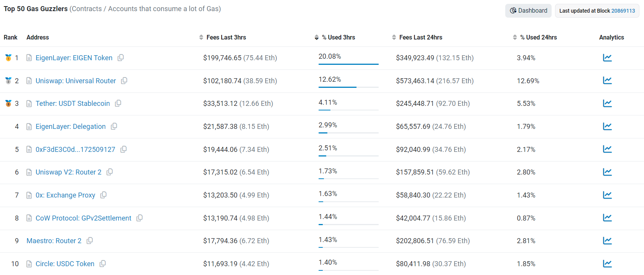This screenshot has width=644, height=275.
Task: Copy Uniswap V2: Router 2 address
Action: pyautogui.click(x=110, y=172)
